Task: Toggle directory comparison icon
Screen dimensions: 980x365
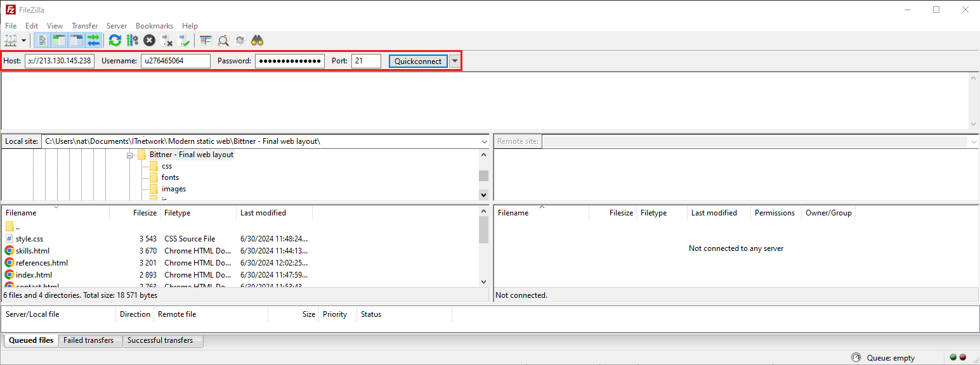Action: [223, 41]
